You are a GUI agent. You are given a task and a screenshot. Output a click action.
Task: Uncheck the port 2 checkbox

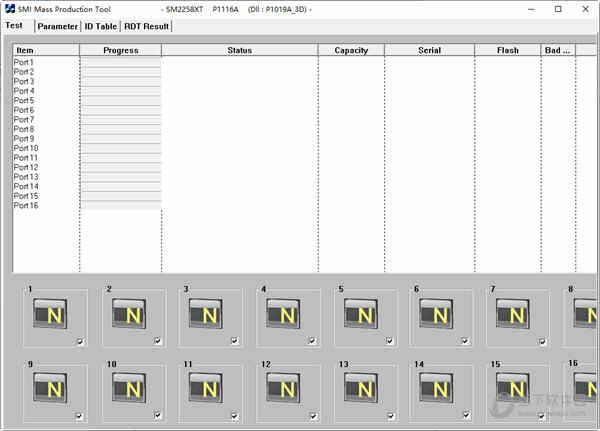pyautogui.click(x=158, y=342)
